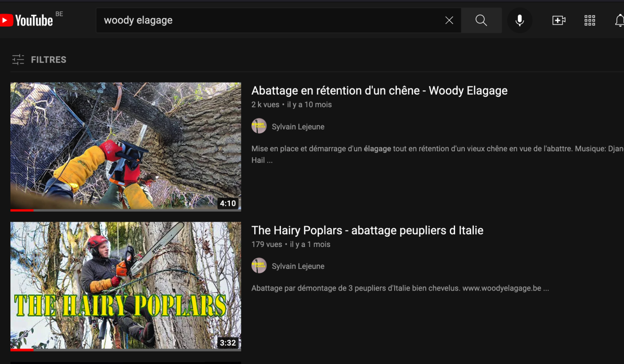This screenshot has width=624, height=364.
Task: Click channel avatar on first video result
Action: pos(259,126)
